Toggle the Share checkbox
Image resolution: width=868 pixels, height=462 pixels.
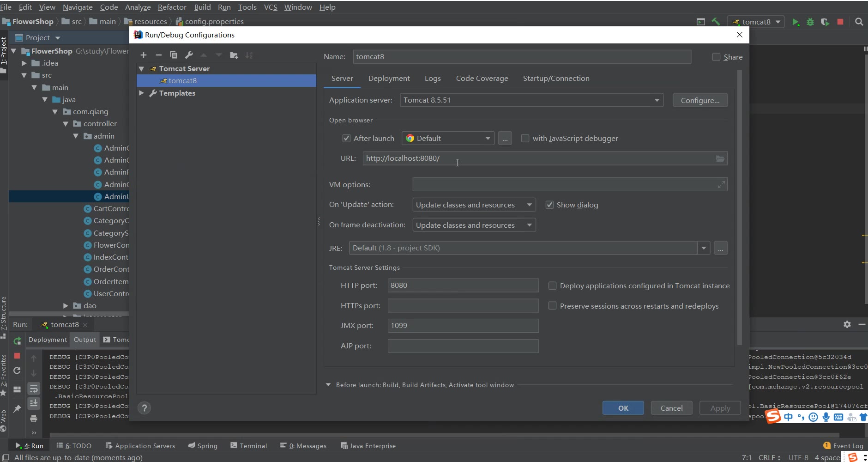pyautogui.click(x=716, y=57)
